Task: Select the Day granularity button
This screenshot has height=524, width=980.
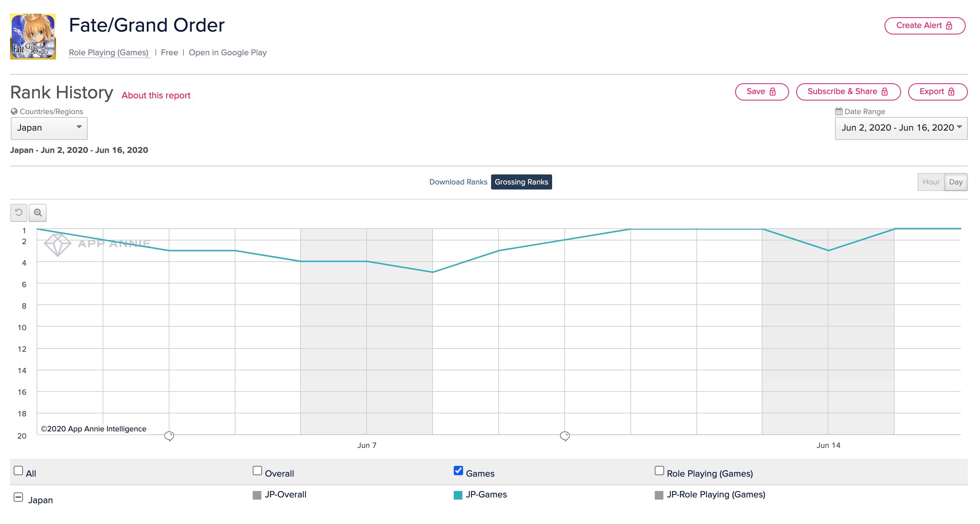Action: (x=956, y=182)
